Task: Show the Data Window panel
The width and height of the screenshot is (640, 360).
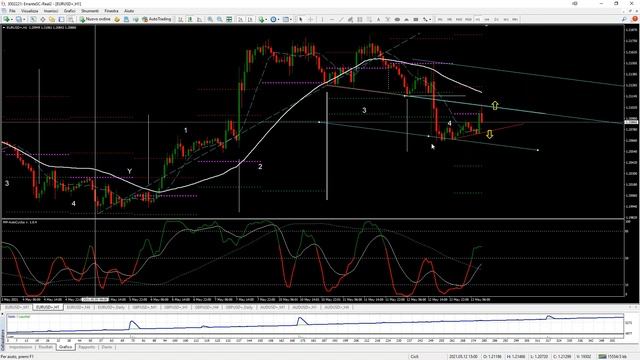Action: click(x=42, y=19)
